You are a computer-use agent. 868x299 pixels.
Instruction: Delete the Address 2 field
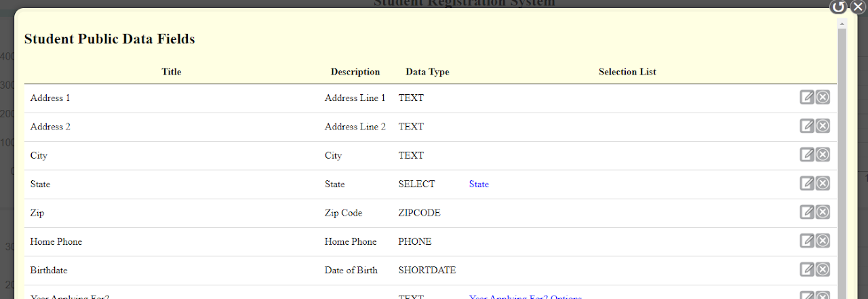[x=823, y=125]
